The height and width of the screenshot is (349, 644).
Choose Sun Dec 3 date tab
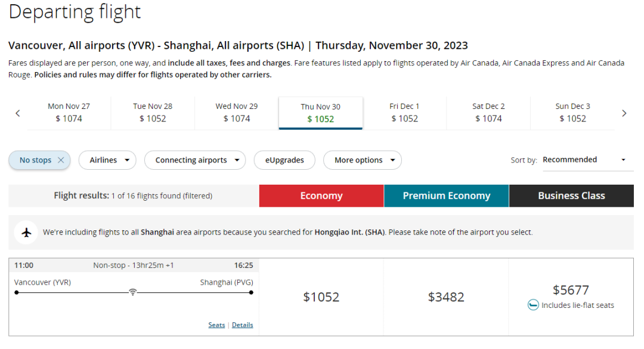572,113
